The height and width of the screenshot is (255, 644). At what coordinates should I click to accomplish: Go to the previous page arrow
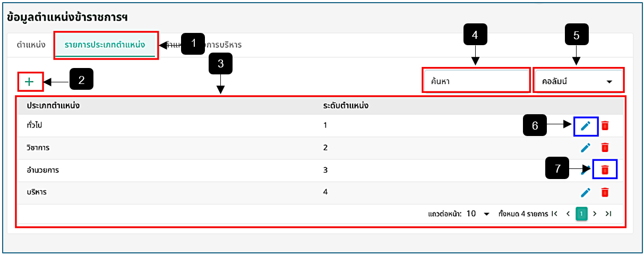coord(568,214)
